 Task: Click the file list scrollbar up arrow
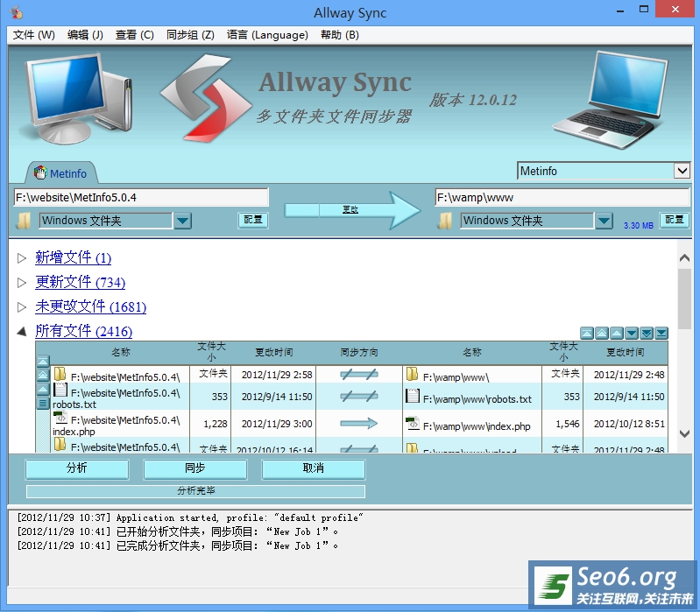point(684,257)
